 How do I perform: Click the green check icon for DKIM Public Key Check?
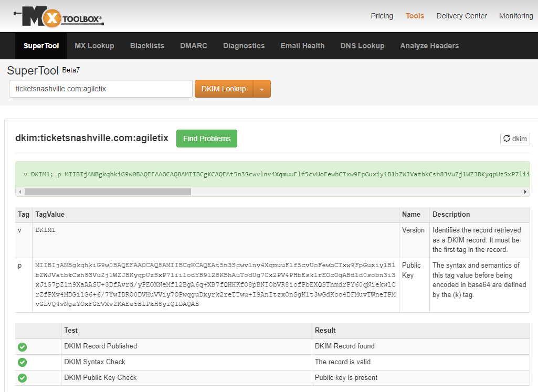tap(22, 378)
